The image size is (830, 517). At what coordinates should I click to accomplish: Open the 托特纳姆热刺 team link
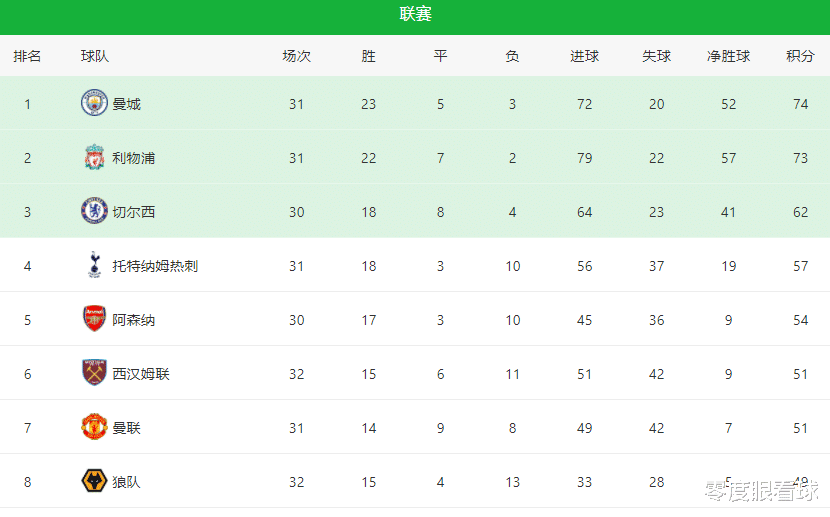[155, 266]
